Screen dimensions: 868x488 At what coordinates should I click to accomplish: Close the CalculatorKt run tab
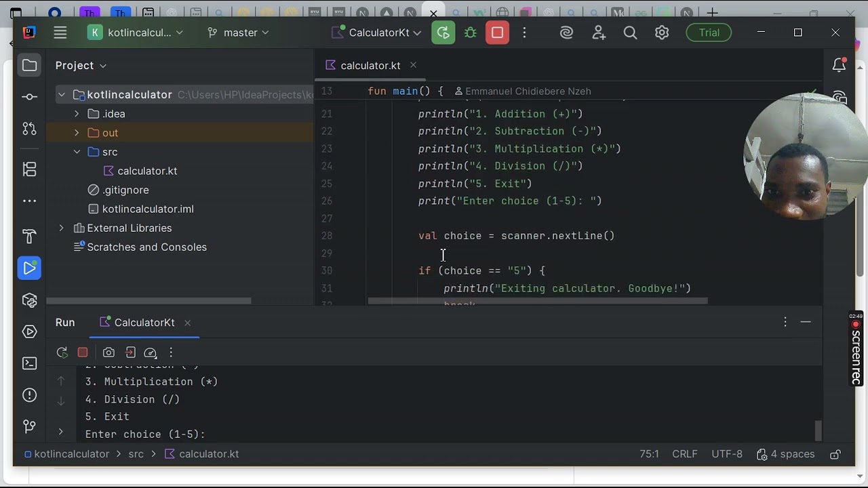point(188,323)
